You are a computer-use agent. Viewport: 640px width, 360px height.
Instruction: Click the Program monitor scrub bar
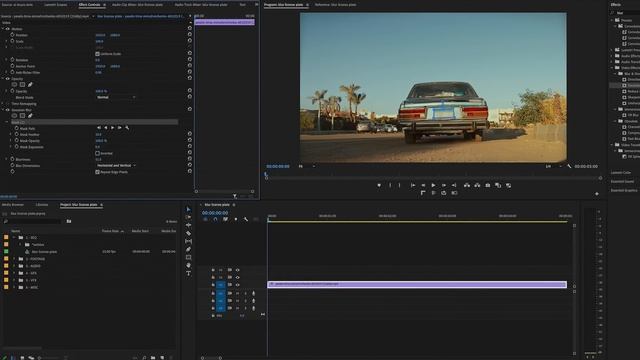coord(433,178)
